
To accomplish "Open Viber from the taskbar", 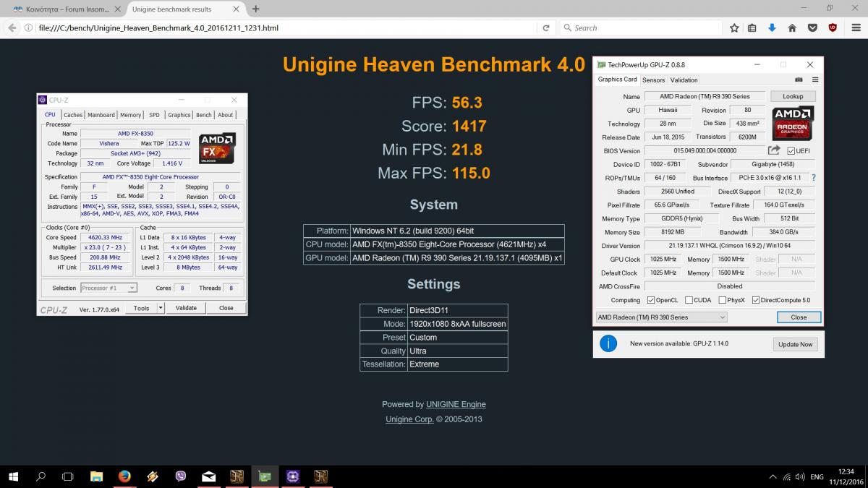I will tap(181, 476).
